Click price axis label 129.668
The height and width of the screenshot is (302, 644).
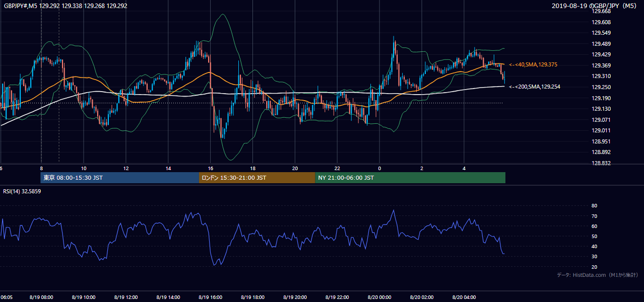(601, 12)
